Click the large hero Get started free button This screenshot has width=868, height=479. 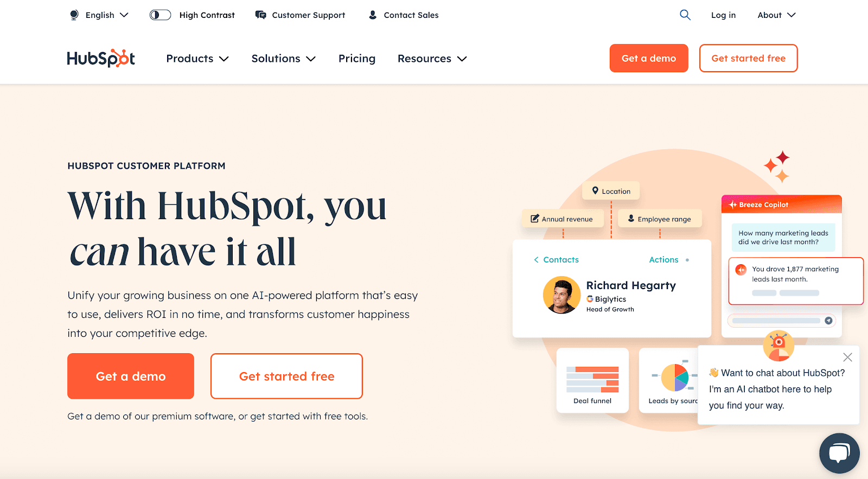point(286,376)
